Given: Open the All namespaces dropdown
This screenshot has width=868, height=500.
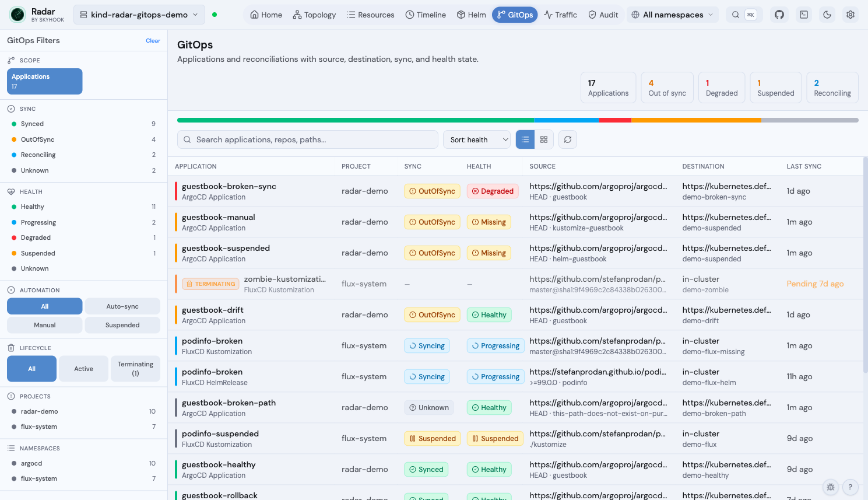Looking at the screenshot, I should point(673,15).
